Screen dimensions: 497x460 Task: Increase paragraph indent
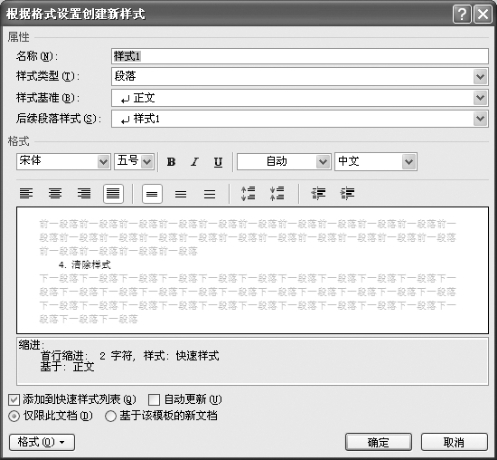click(x=347, y=194)
